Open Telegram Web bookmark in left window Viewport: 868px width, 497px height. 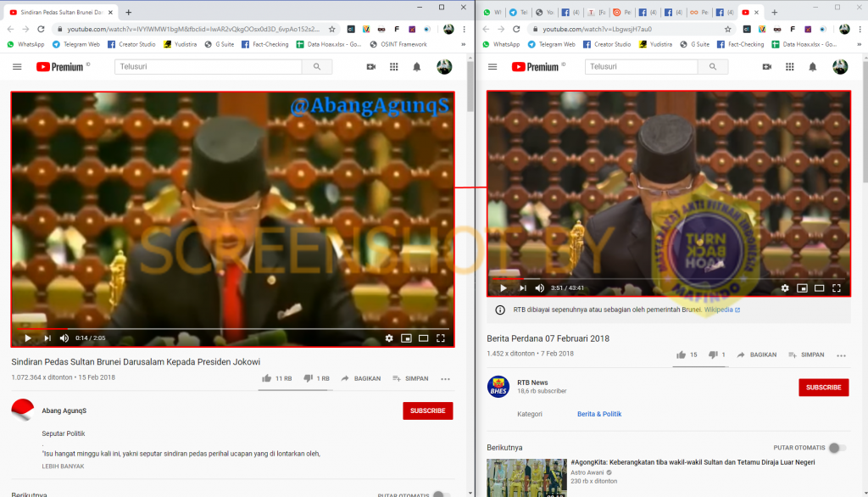(75, 44)
